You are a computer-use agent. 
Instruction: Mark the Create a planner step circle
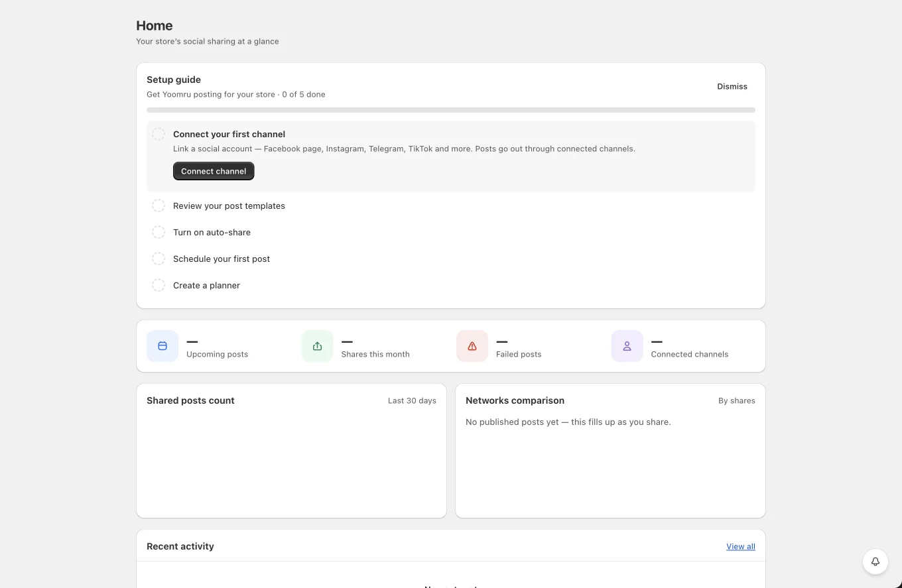[x=159, y=285]
